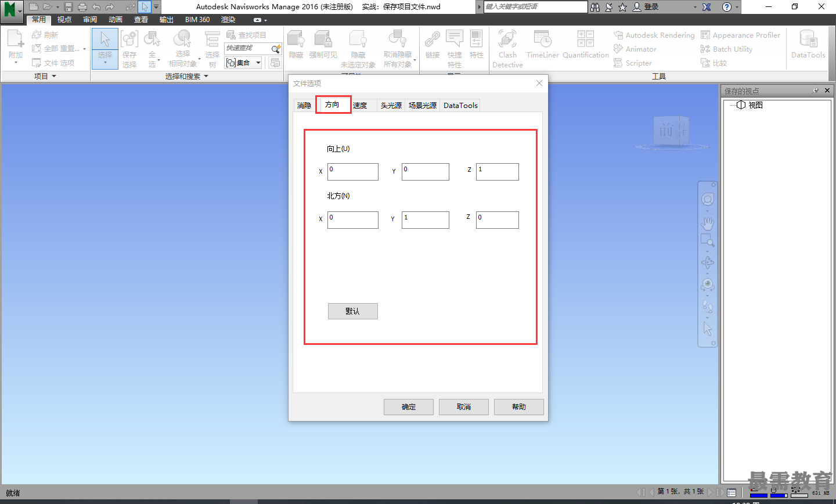Switch to the 头光源 tab in dialog

pos(391,105)
